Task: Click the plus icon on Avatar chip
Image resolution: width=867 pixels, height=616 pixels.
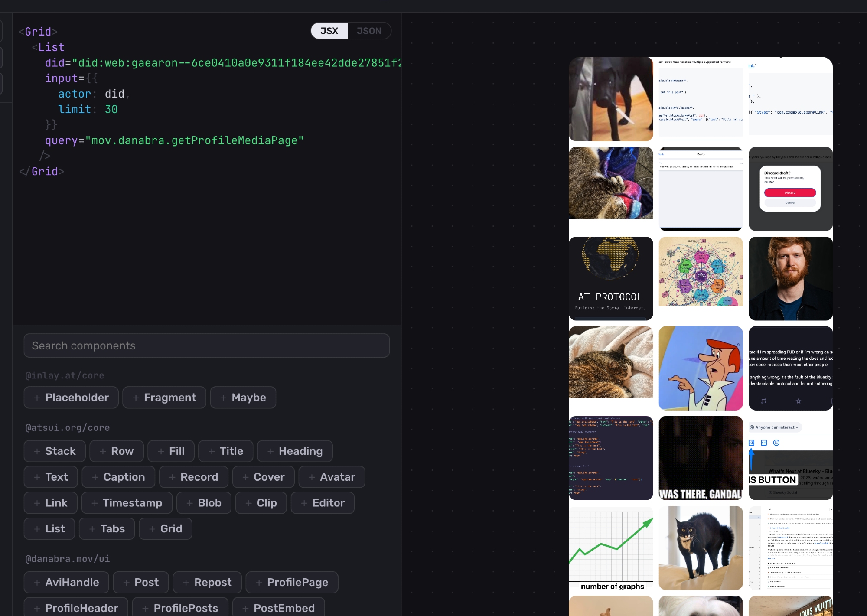Action: 312,477
